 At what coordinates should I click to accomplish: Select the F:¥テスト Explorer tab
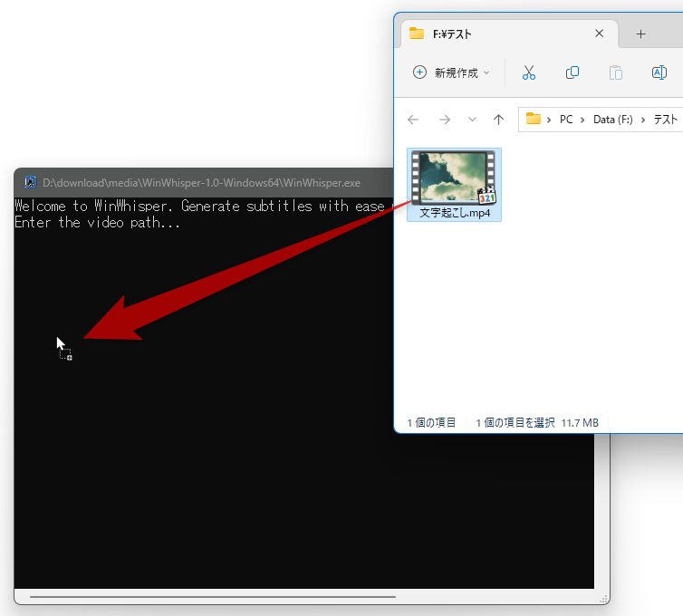coord(508,34)
